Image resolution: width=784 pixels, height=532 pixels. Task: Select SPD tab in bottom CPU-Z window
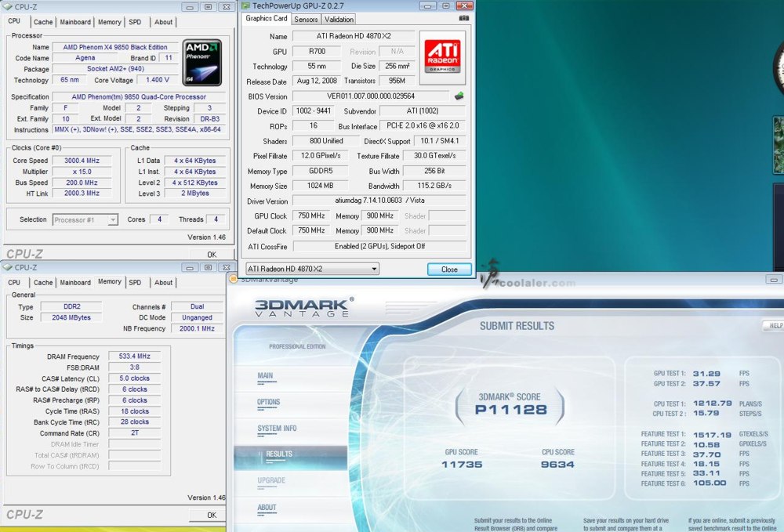(x=135, y=282)
